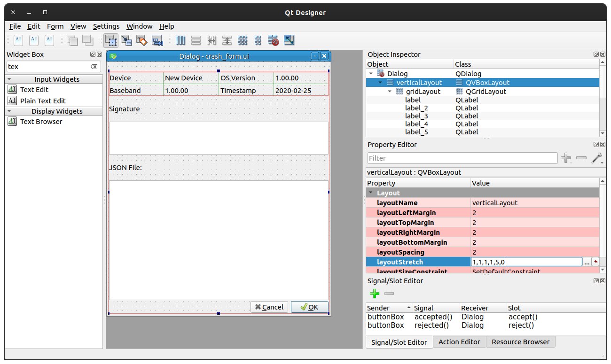Float the Widget Box panel

pyautogui.click(x=93, y=54)
